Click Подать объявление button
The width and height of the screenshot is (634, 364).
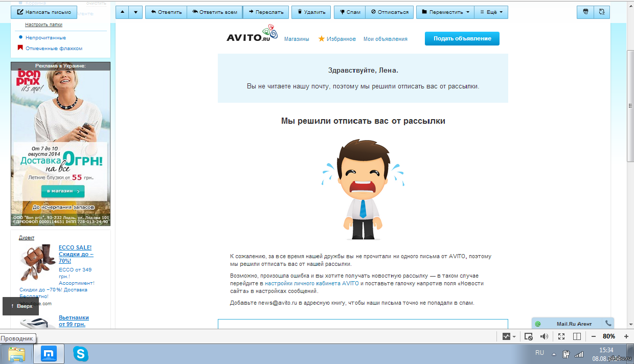coord(462,38)
